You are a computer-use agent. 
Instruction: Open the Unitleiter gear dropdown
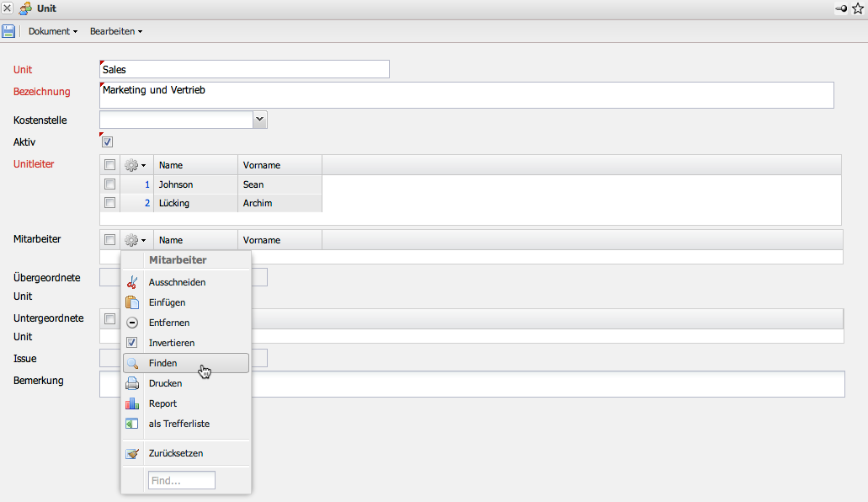(x=135, y=165)
